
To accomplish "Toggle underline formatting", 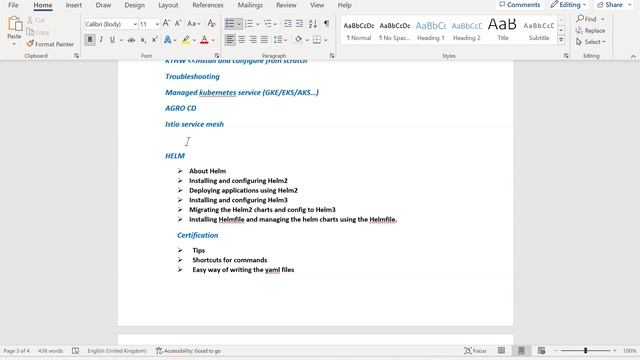I will click(x=112, y=40).
